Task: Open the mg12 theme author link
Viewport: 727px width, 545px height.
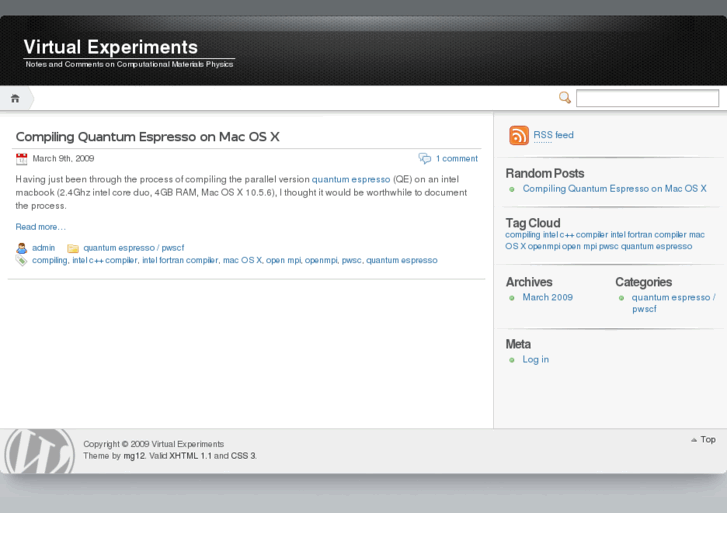Action: [134, 456]
